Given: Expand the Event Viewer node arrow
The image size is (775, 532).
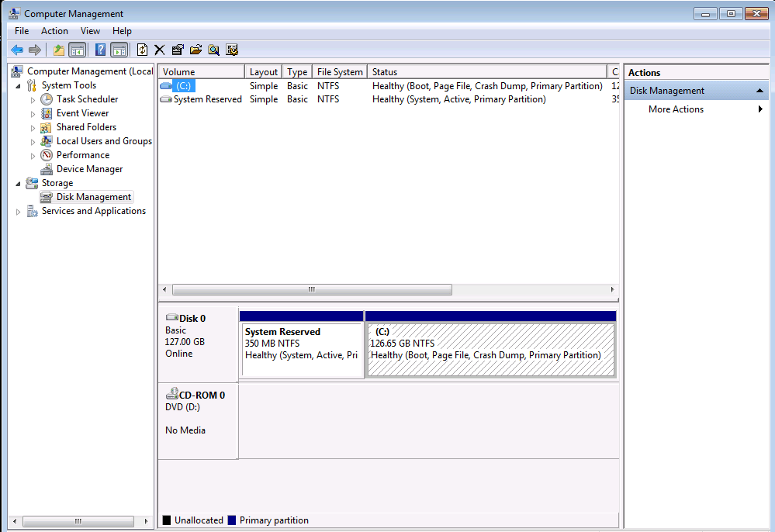Looking at the screenshot, I should pyautogui.click(x=33, y=113).
